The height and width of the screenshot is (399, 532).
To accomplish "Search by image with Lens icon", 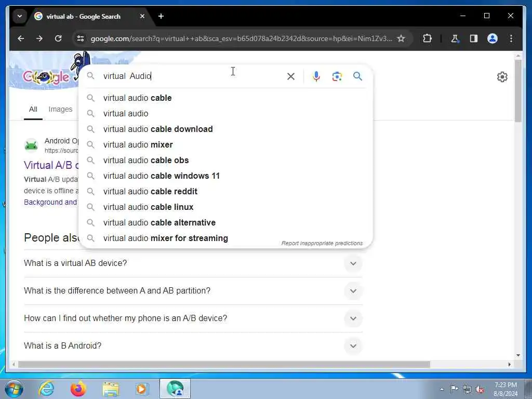I will click(337, 76).
